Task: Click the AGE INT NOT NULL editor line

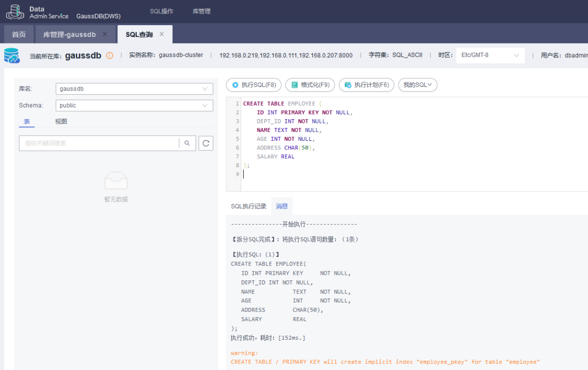Action: 285,139
